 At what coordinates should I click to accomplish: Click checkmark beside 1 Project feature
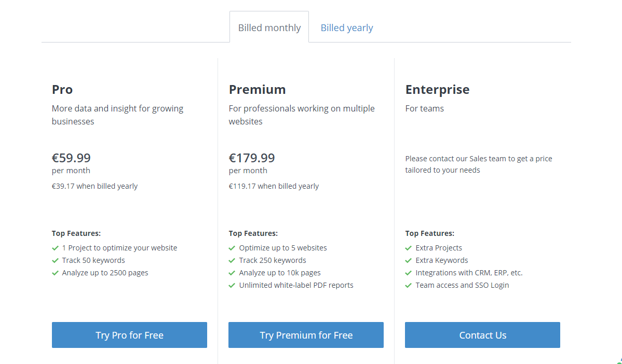pos(55,248)
